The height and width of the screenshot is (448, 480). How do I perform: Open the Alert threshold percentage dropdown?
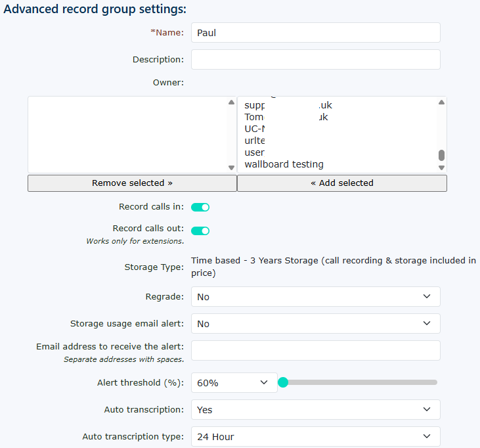point(234,383)
